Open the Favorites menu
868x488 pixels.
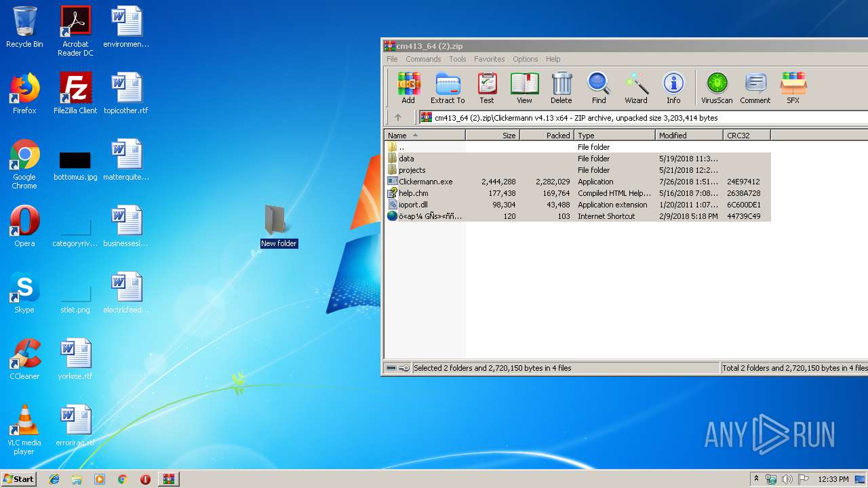489,59
